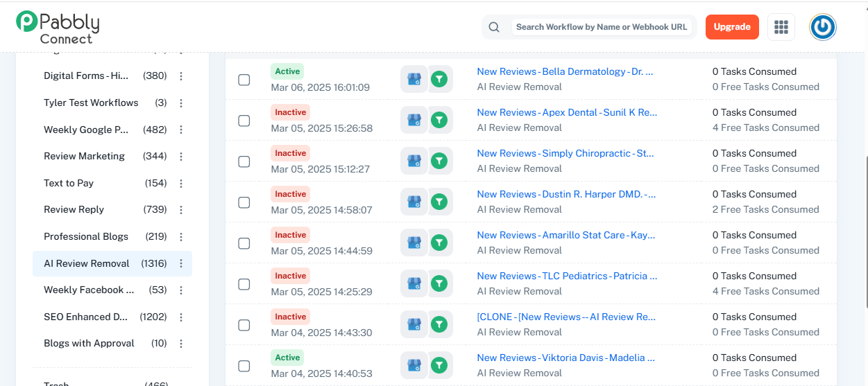Select the Viktoria Davis workflow checkbox
868x386 pixels.
pyautogui.click(x=244, y=366)
